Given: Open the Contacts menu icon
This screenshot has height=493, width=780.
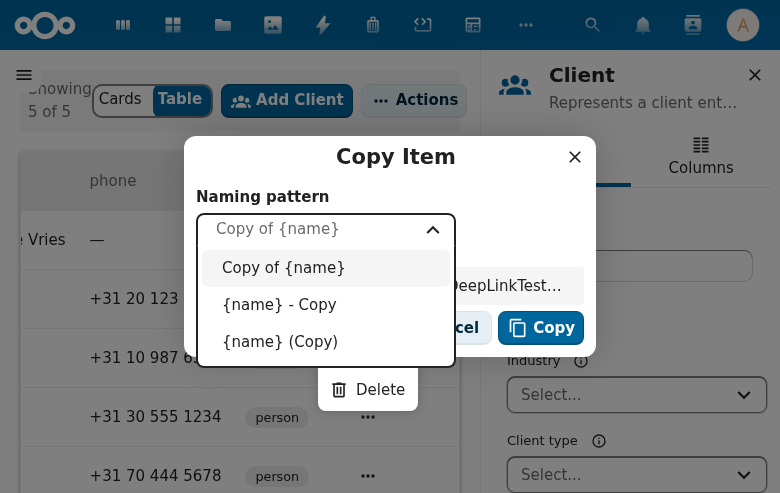Looking at the screenshot, I should click(692, 25).
